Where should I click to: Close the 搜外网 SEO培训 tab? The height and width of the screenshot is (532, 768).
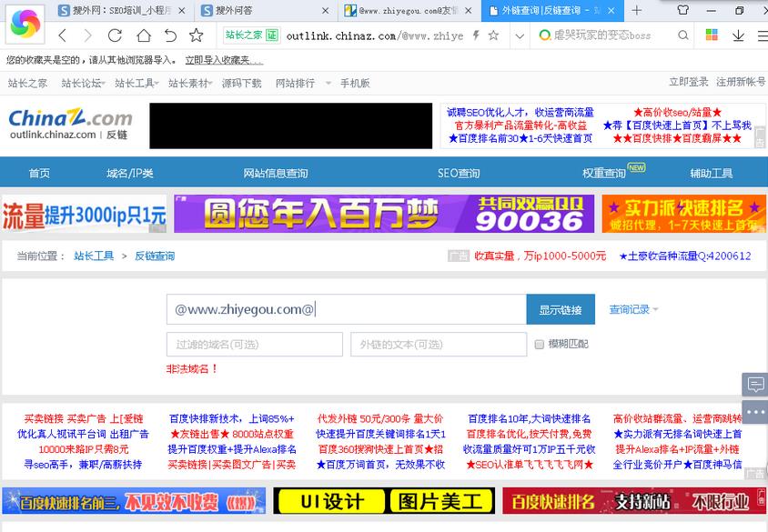tap(182, 10)
